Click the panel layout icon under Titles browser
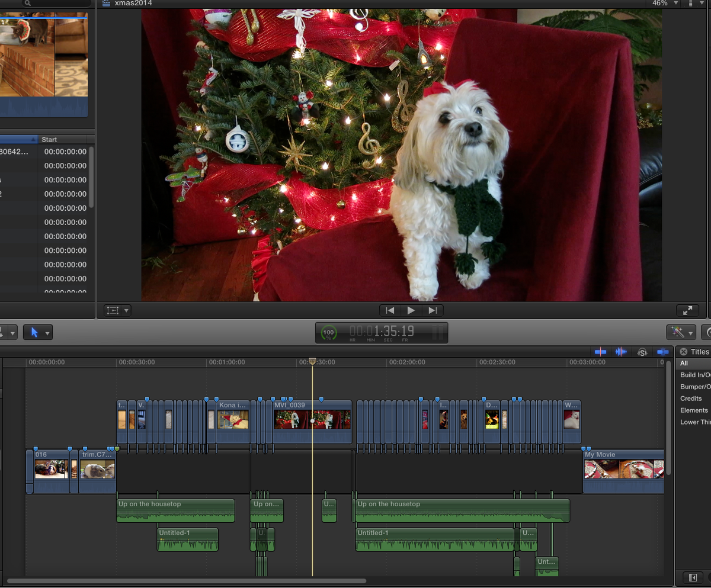 tap(692, 577)
